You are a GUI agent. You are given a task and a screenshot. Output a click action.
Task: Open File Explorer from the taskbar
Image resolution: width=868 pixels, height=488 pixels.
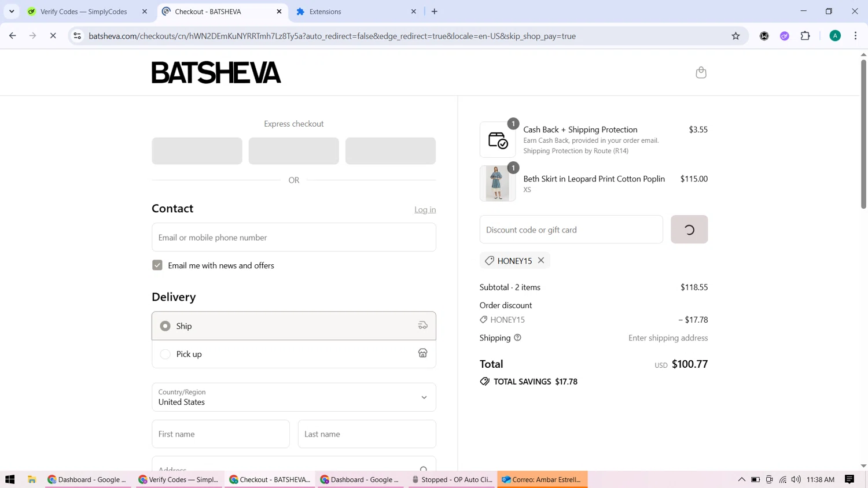point(32,479)
